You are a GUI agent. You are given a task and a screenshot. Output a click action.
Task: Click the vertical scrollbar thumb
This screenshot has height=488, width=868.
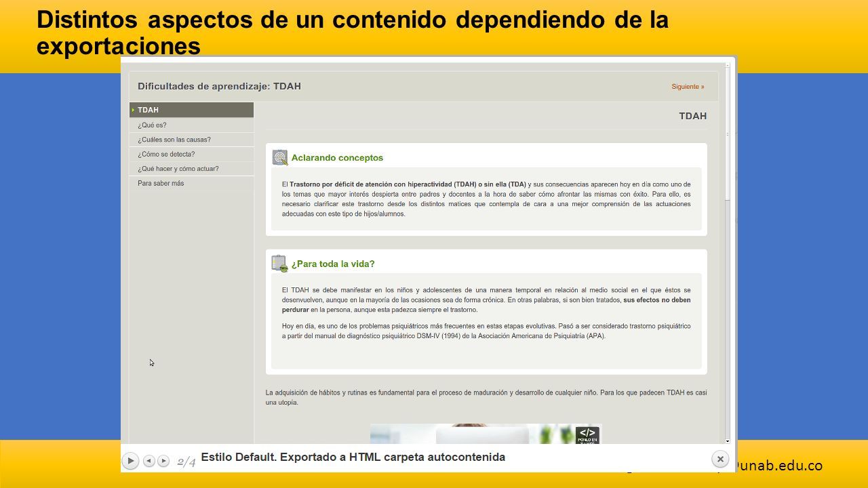[x=728, y=136]
